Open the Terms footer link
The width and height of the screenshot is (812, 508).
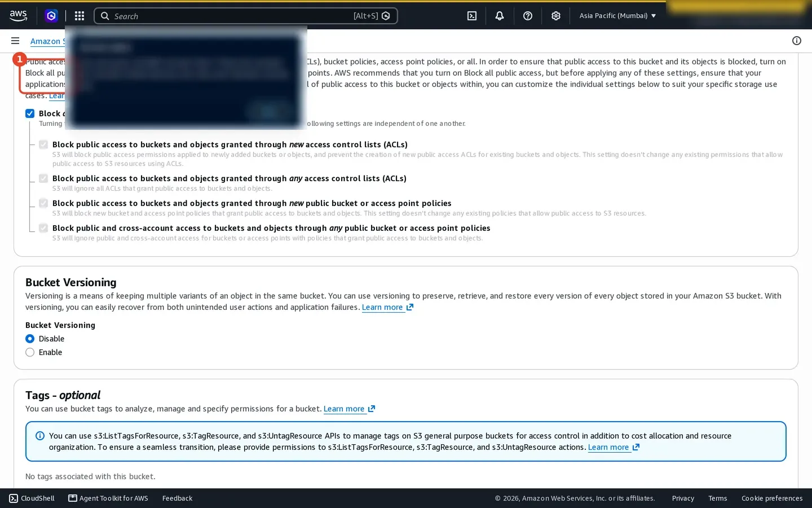pos(717,498)
